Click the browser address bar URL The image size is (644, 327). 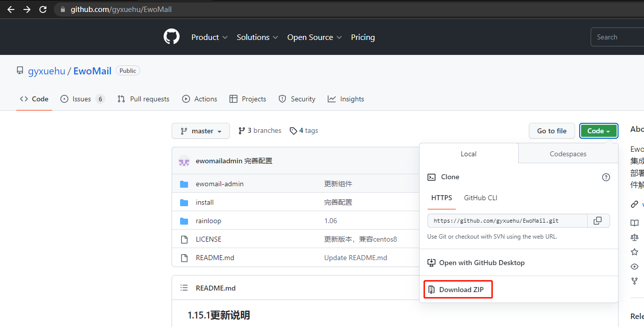121,9
